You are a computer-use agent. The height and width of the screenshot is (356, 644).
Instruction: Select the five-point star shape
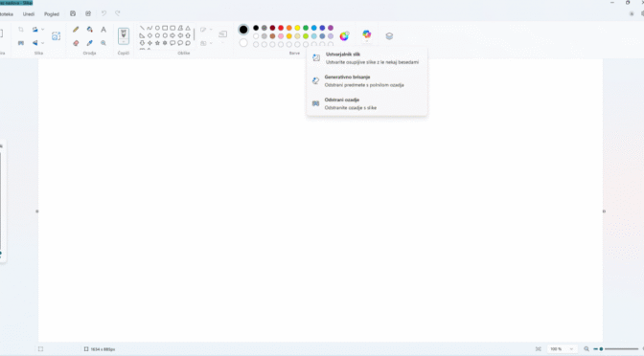pos(157,43)
